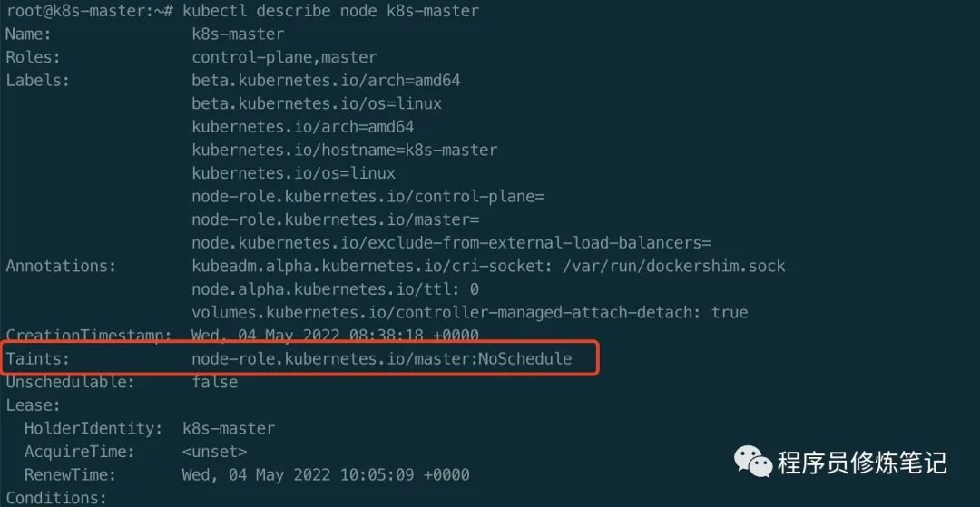Click the exclude-from-external-load-balancers label line
This screenshot has width=980, height=507.
(451, 242)
